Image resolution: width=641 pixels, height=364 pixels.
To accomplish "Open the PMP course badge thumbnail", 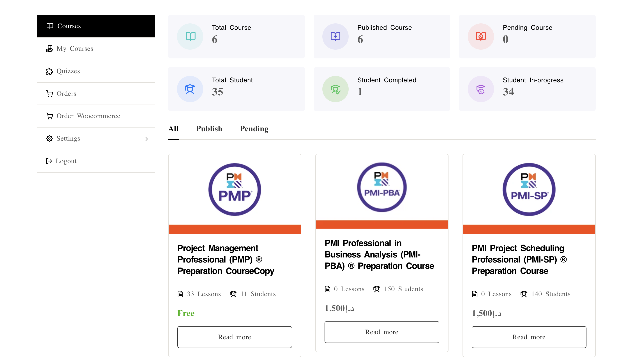I will click(234, 189).
